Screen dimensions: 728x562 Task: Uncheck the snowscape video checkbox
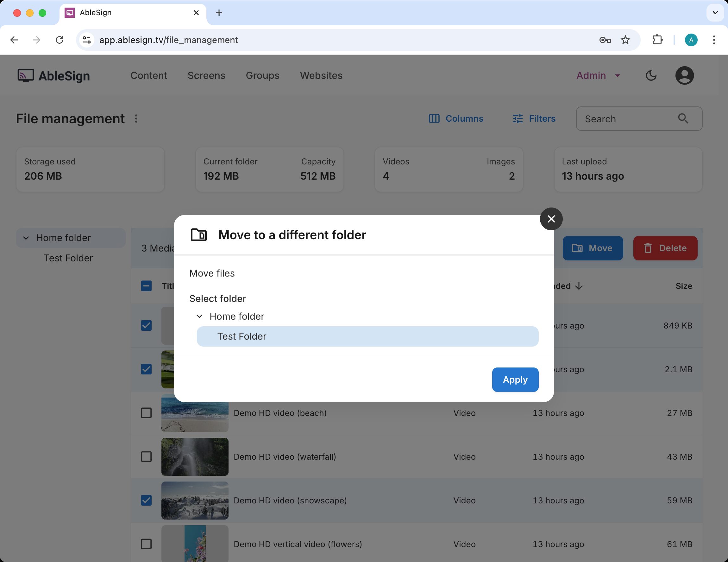point(146,500)
